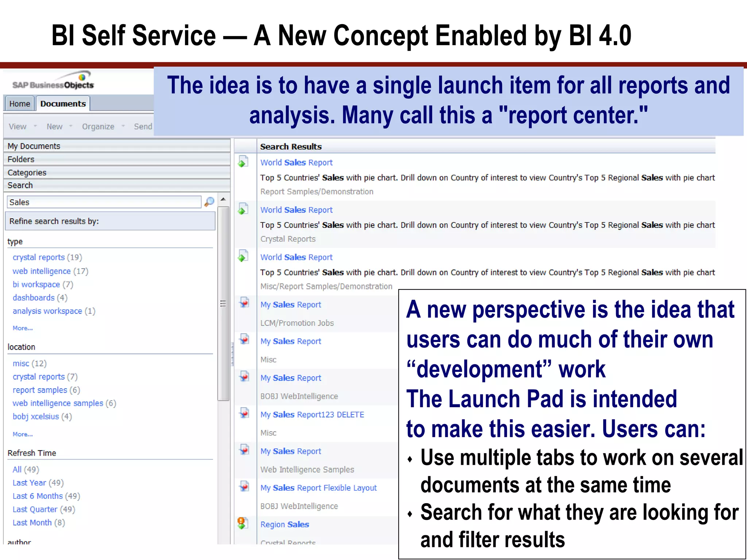Image resolution: width=747 pixels, height=560 pixels.
Task: Click document icon of Crystal Reports World Sales Report
Action: pos(243,209)
